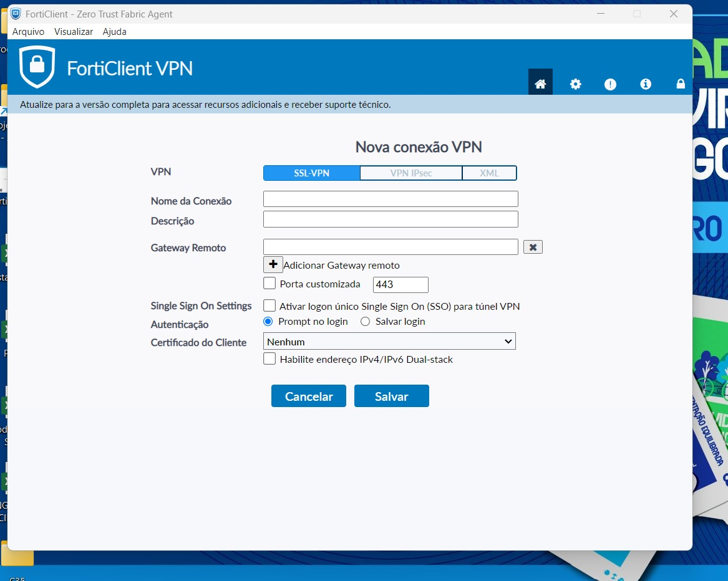Click the Autenticação label
Viewport: 728px width, 581px height.
[179, 324]
